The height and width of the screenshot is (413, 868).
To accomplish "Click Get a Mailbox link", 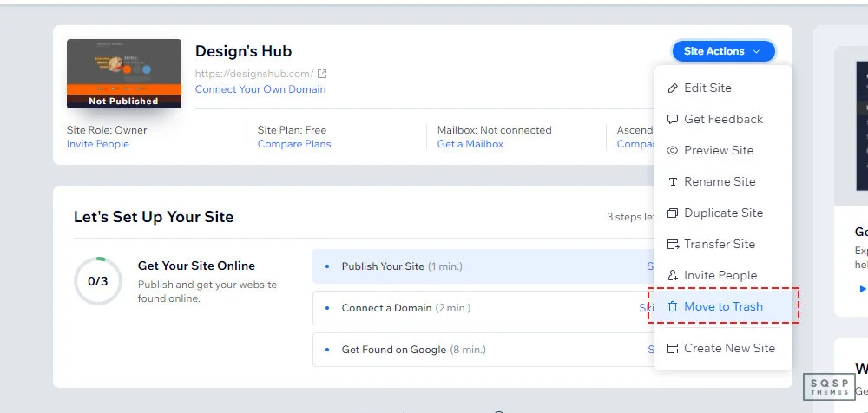I will [470, 144].
